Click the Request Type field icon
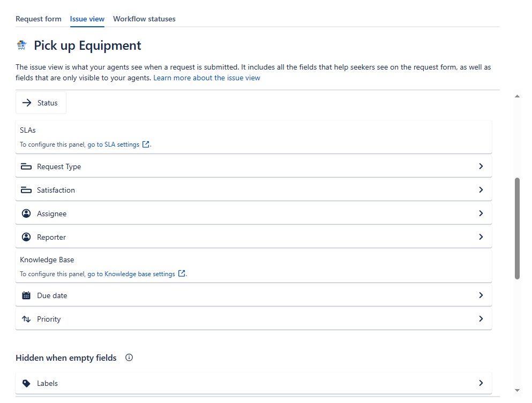The height and width of the screenshot is (403, 532). [26, 166]
